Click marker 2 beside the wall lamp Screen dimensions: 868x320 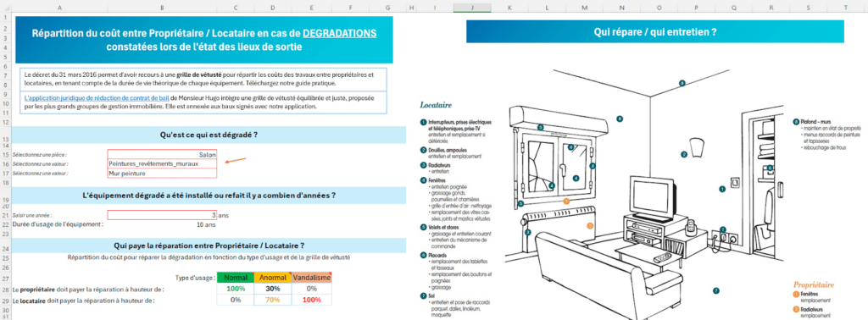[x=684, y=154]
